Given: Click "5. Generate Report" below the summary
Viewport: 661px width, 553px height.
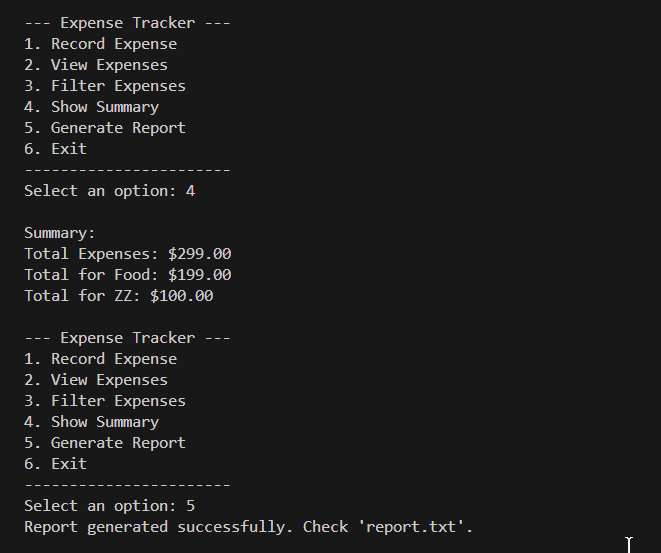Looking at the screenshot, I should (105, 443).
